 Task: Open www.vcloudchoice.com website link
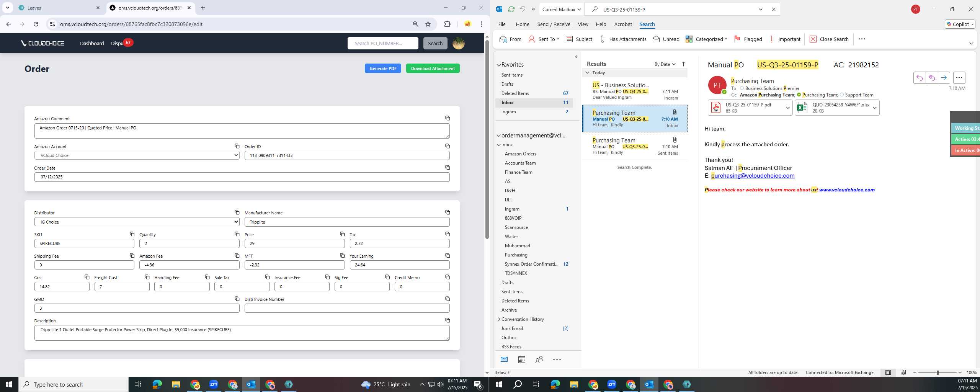(847, 190)
